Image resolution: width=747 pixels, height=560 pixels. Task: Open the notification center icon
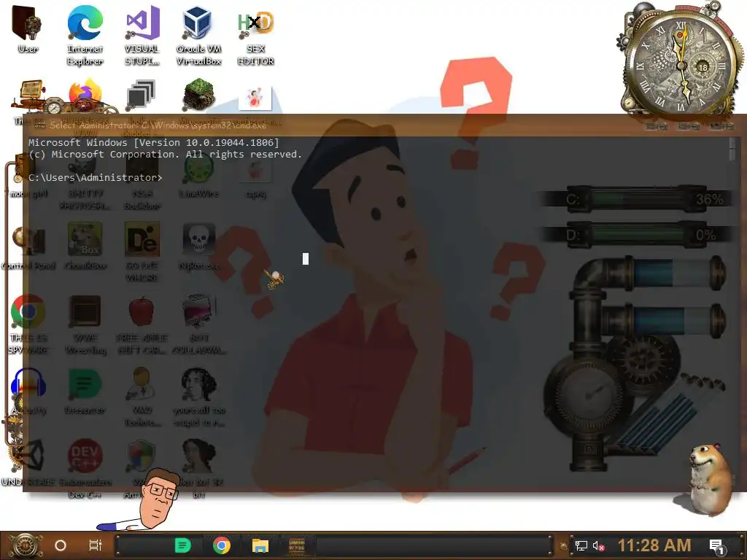pos(716,547)
